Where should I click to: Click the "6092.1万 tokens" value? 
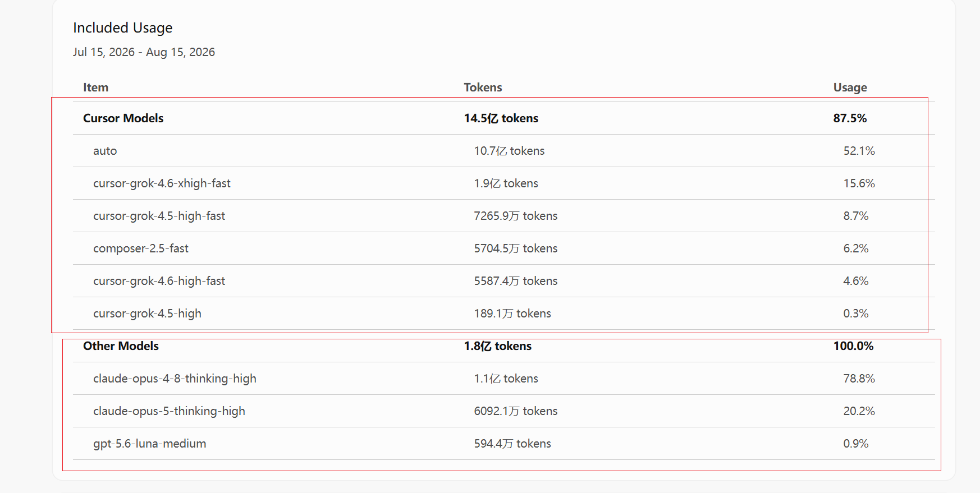(x=516, y=411)
